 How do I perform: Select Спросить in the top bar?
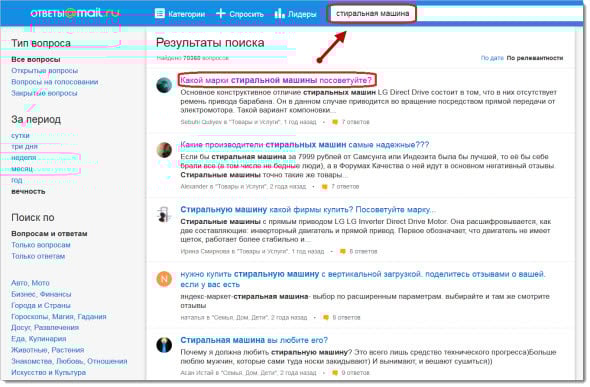(246, 14)
